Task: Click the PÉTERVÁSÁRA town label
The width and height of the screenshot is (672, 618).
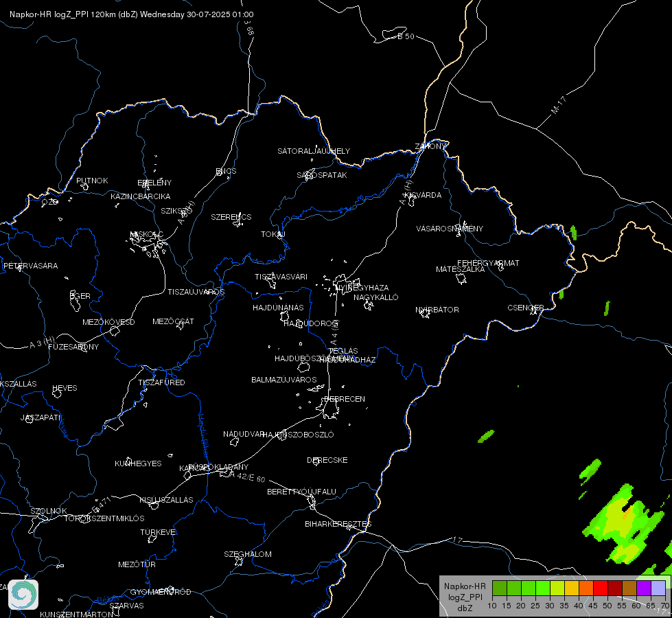Action: (30, 266)
